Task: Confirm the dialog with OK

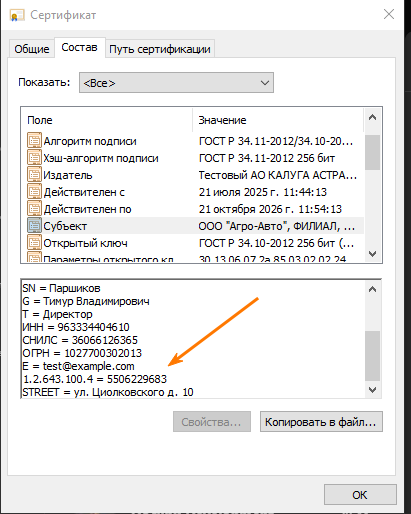Action: [x=360, y=495]
